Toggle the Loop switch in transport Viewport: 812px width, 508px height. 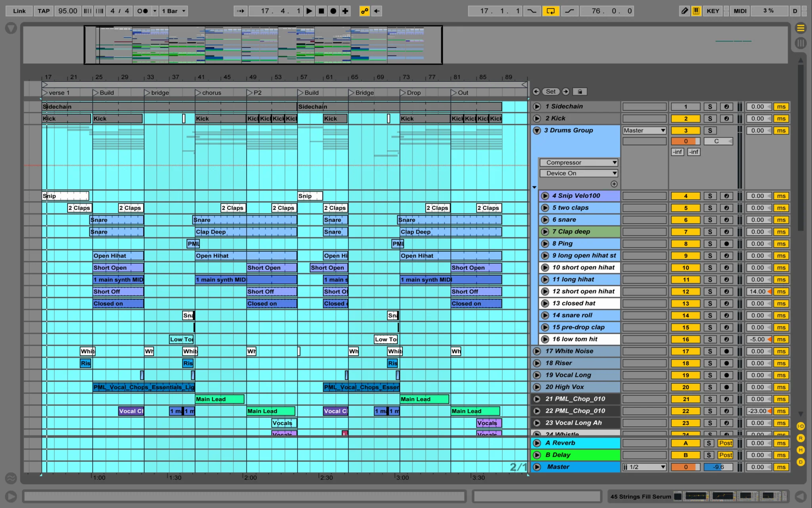click(551, 11)
